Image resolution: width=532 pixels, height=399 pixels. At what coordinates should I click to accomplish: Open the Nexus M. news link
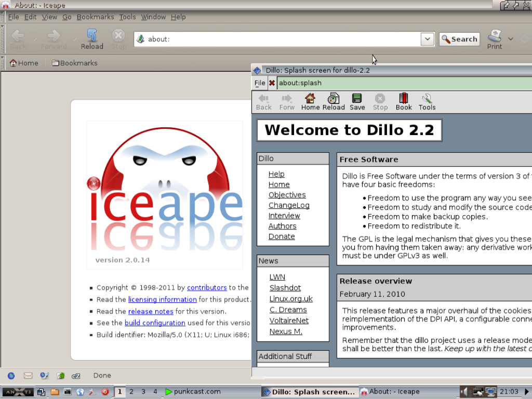click(x=286, y=331)
